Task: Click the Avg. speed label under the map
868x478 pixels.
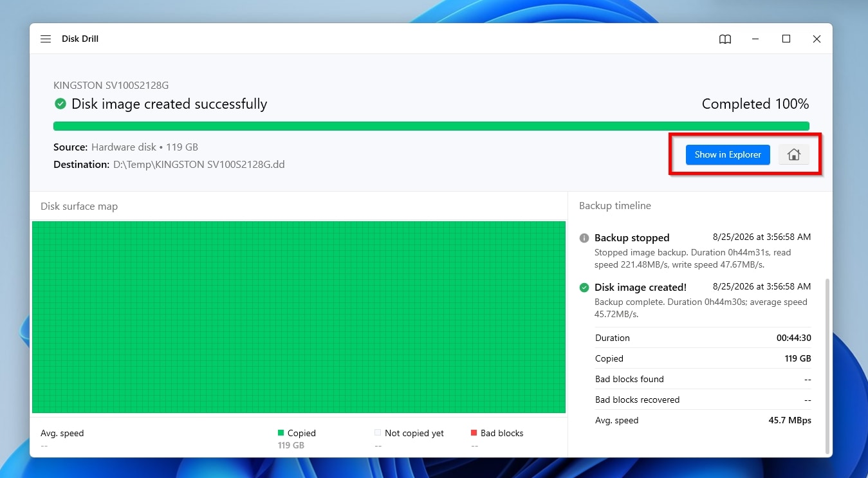Action: point(62,433)
